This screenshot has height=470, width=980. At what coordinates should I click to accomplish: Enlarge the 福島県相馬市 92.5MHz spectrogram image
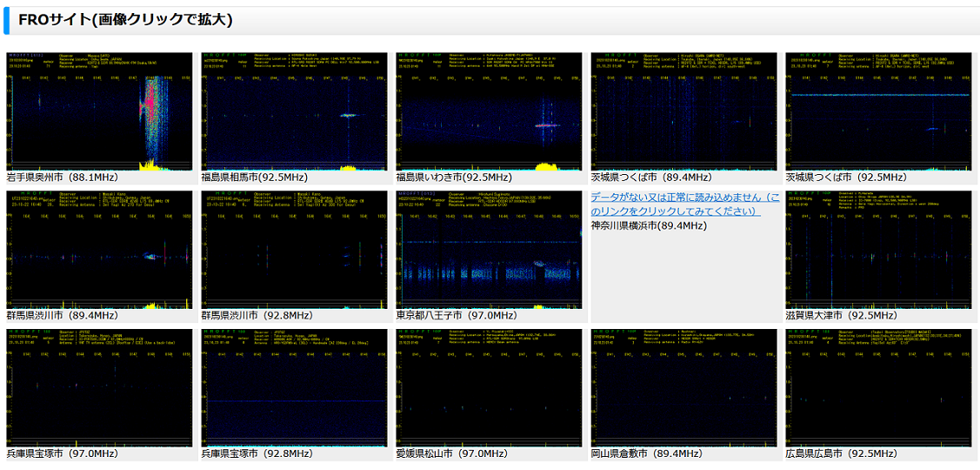(x=294, y=112)
